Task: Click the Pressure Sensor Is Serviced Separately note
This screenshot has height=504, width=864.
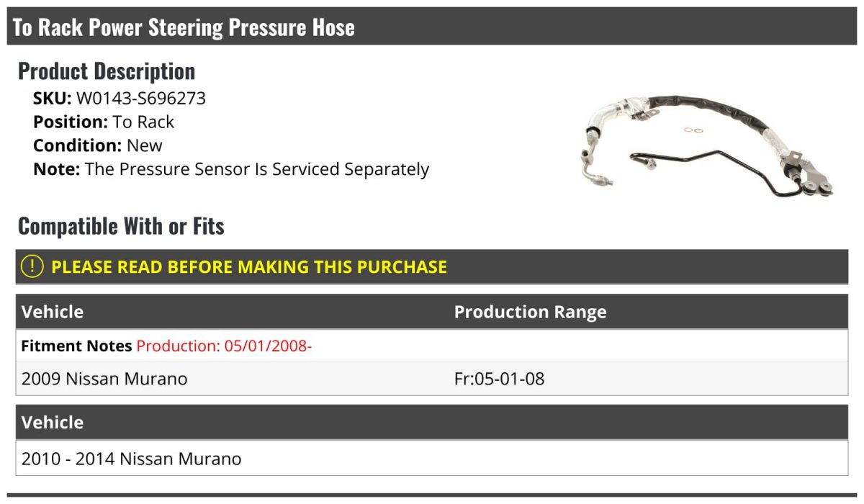Action: (257, 169)
